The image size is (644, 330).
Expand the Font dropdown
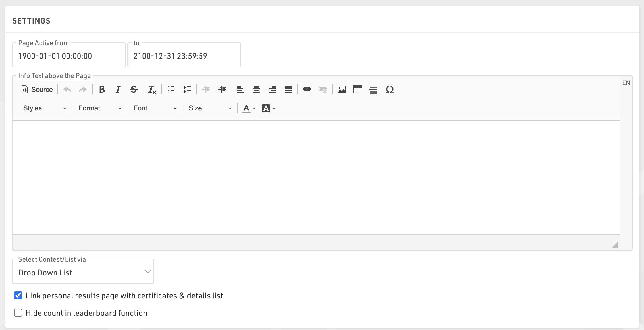point(155,108)
